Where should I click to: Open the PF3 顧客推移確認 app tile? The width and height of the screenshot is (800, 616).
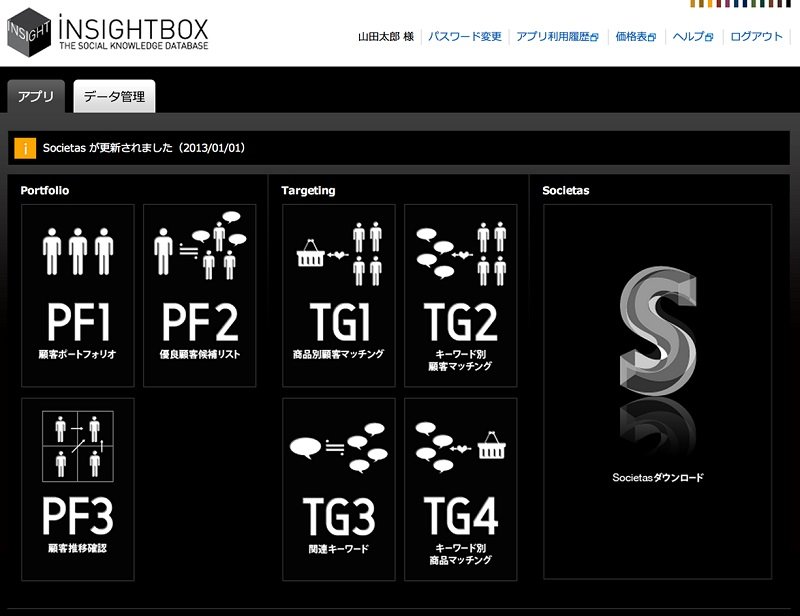[x=78, y=489]
